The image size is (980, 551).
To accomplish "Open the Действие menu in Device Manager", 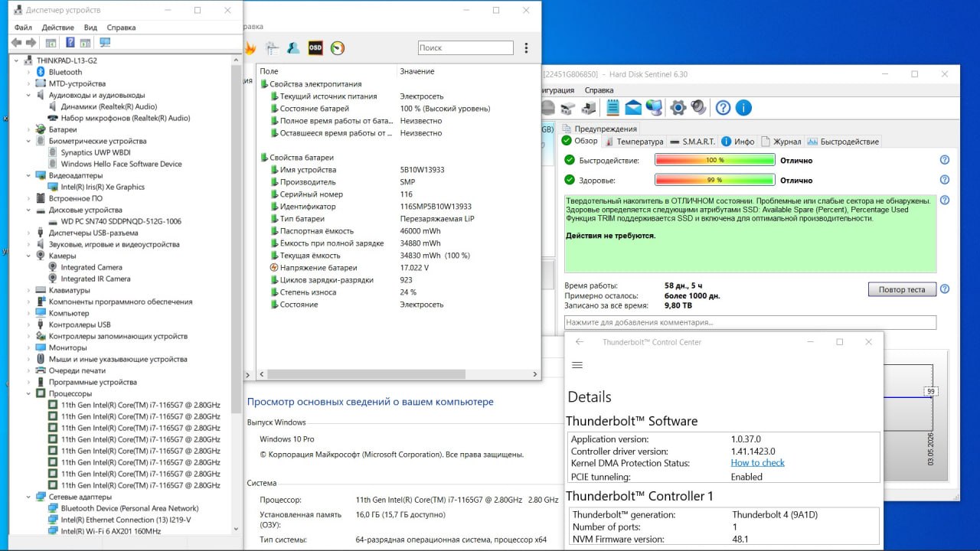I will tap(58, 27).
